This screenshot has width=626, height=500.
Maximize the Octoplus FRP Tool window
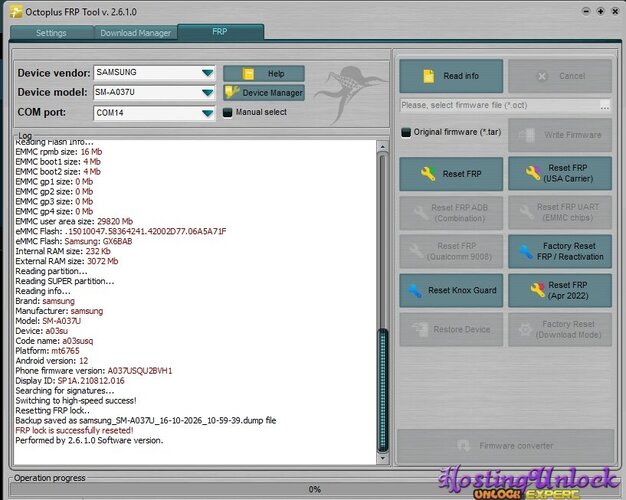click(600, 11)
